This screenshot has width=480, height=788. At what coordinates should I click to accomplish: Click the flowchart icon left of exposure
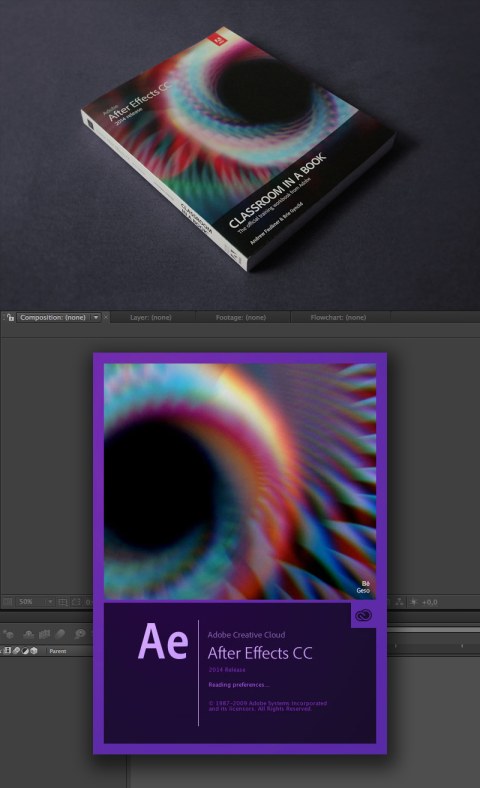(399, 602)
